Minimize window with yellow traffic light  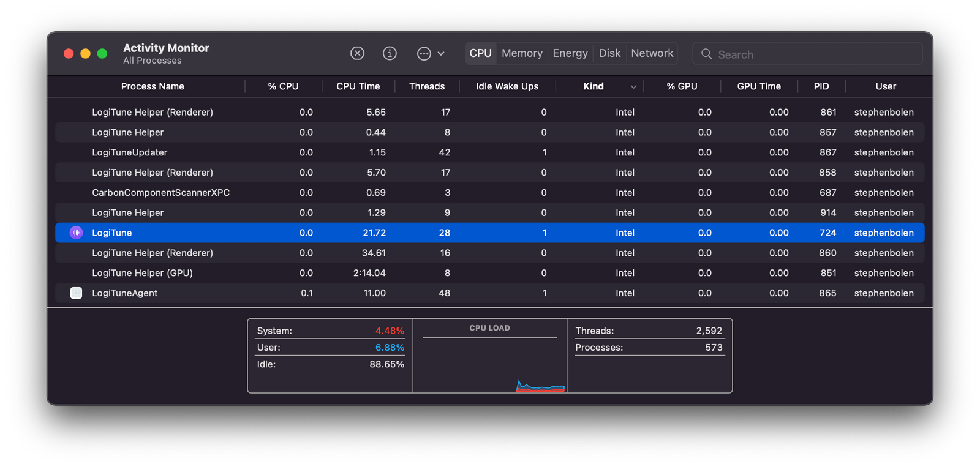(x=85, y=54)
